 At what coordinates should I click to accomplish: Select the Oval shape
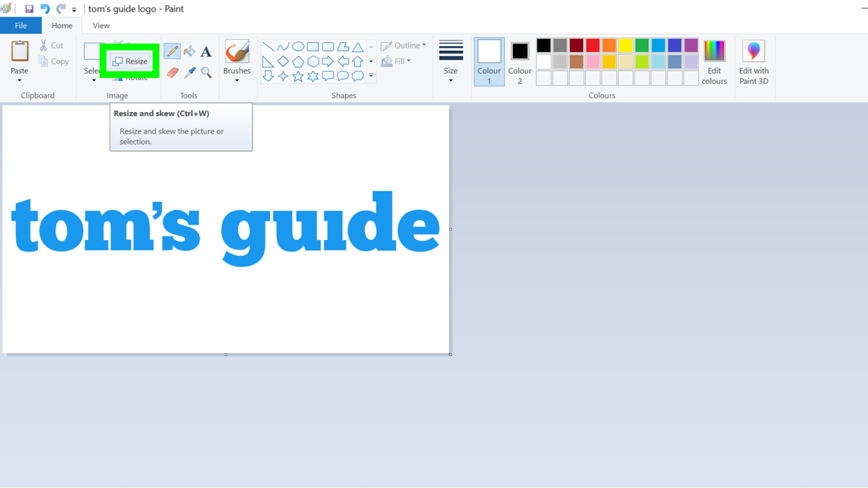[298, 46]
